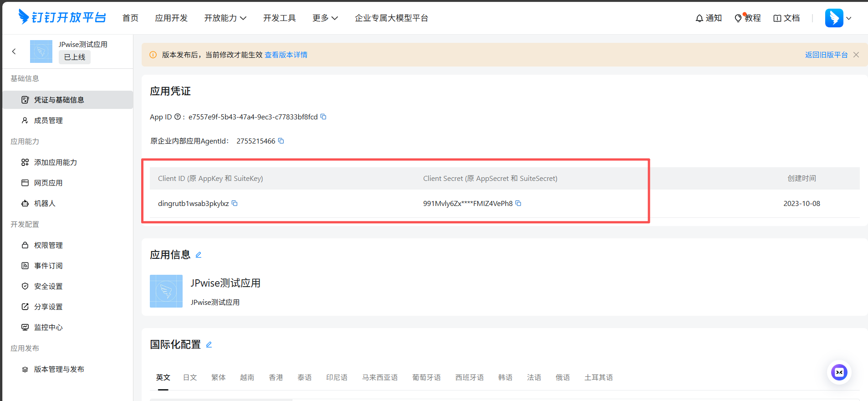Click the 网页应用 window icon

click(x=25, y=183)
